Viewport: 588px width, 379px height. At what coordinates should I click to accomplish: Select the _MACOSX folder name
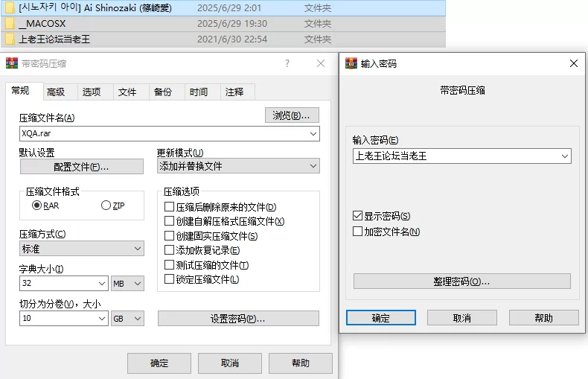[x=42, y=24]
